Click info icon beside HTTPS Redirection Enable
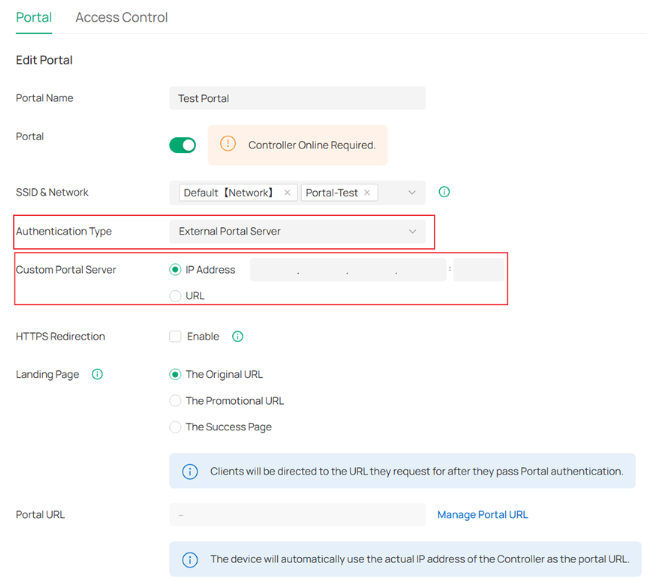 pos(238,337)
